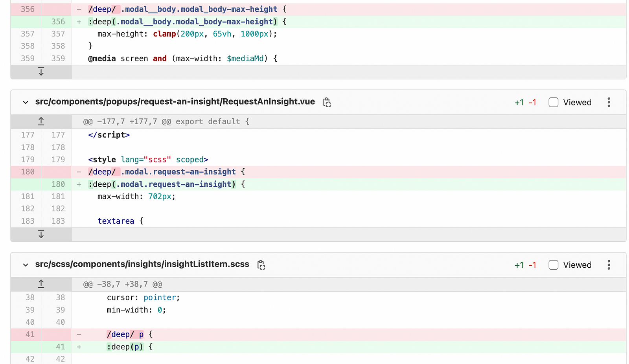Image resolution: width=629 pixels, height=364 pixels.
Task: Copy path of insightListItem.scss file
Action: (261, 265)
